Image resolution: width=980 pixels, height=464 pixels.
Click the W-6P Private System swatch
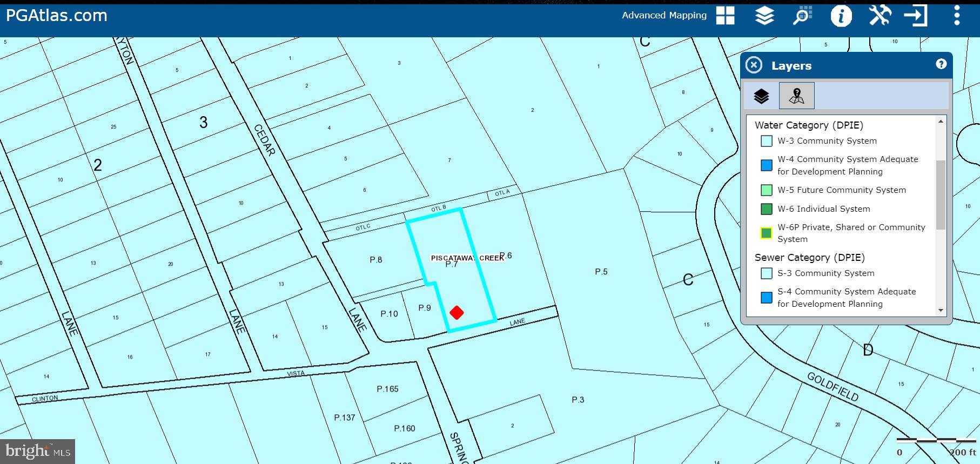pos(766,233)
